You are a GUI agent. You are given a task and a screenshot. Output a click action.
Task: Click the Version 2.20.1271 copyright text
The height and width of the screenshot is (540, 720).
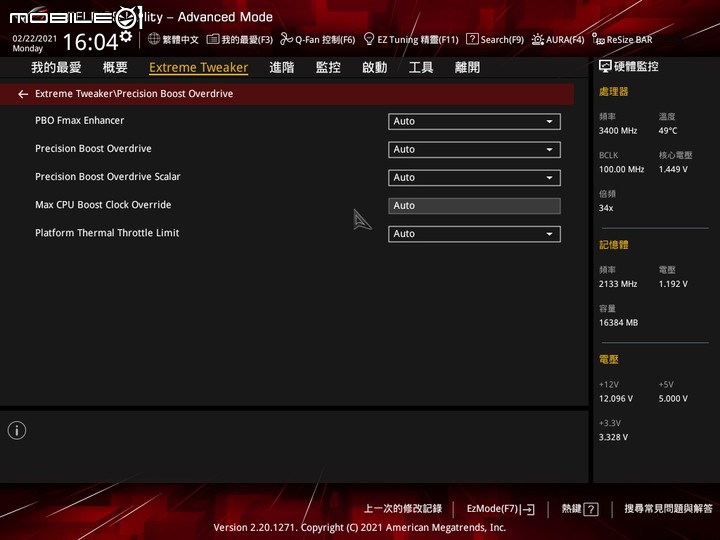click(360, 528)
